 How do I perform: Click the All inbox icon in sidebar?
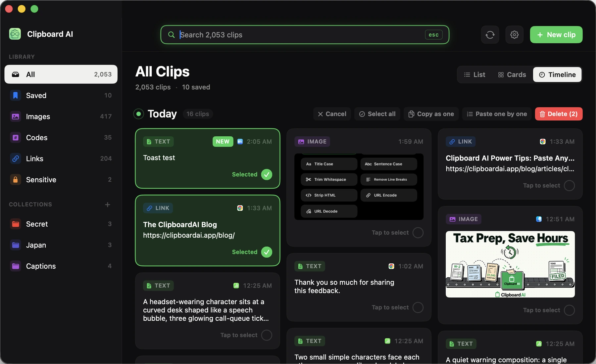click(15, 74)
